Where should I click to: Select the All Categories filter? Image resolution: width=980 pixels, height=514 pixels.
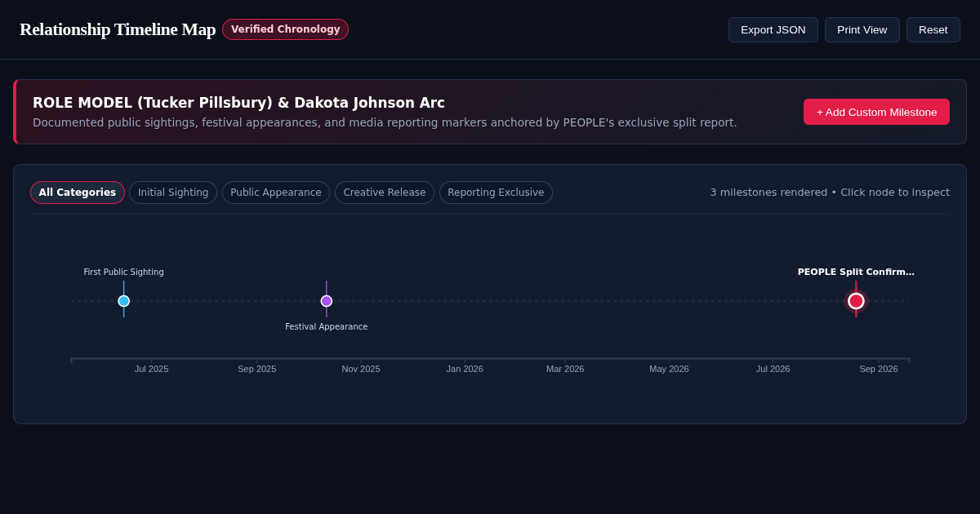coord(78,193)
